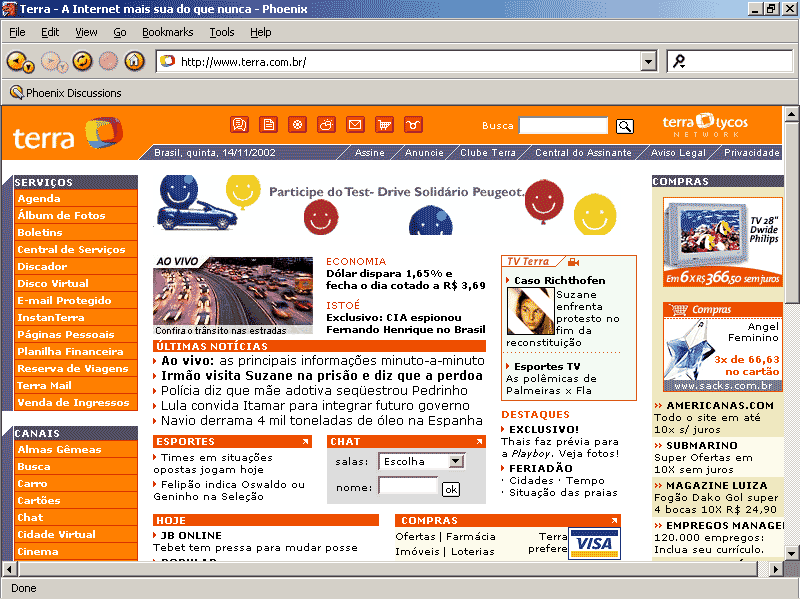The width and height of the screenshot is (800, 600).
Task: Open the Back button history dropdown arrow
Action: [x=30, y=67]
